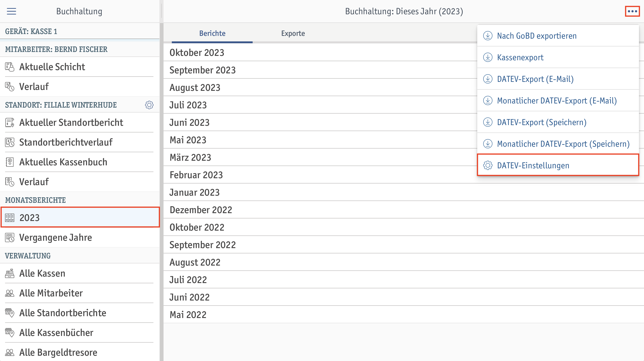The width and height of the screenshot is (644, 361).
Task: Open Aktuelle Schicht in the sidebar
Action: click(x=80, y=67)
